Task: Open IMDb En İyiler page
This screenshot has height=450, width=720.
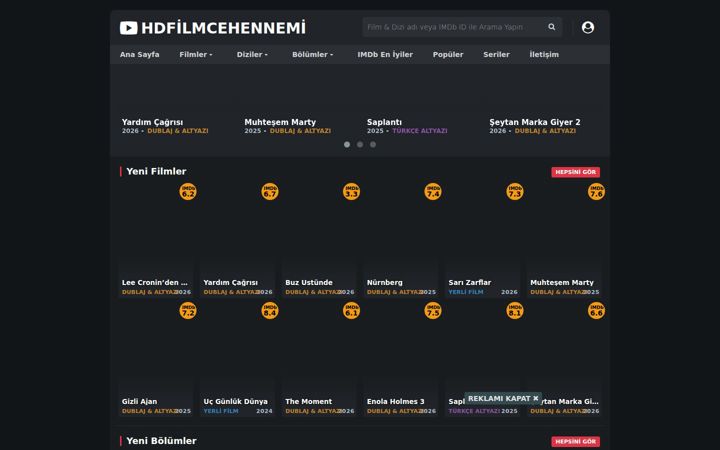Action: [x=385, y=54]
